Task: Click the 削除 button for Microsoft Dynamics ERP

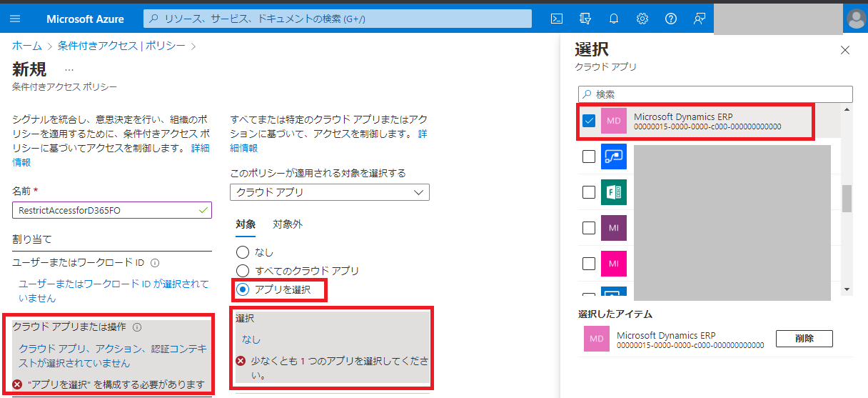Action: click(804, 339)
